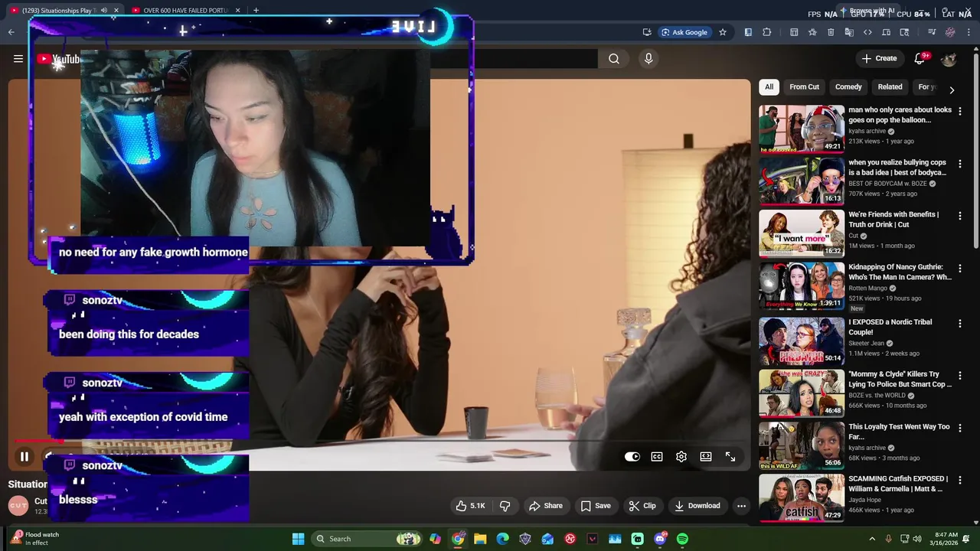Open options for the 'pop the balloon' video
The width and height of the screenshot is (980, 551).
tap(960, 111)
